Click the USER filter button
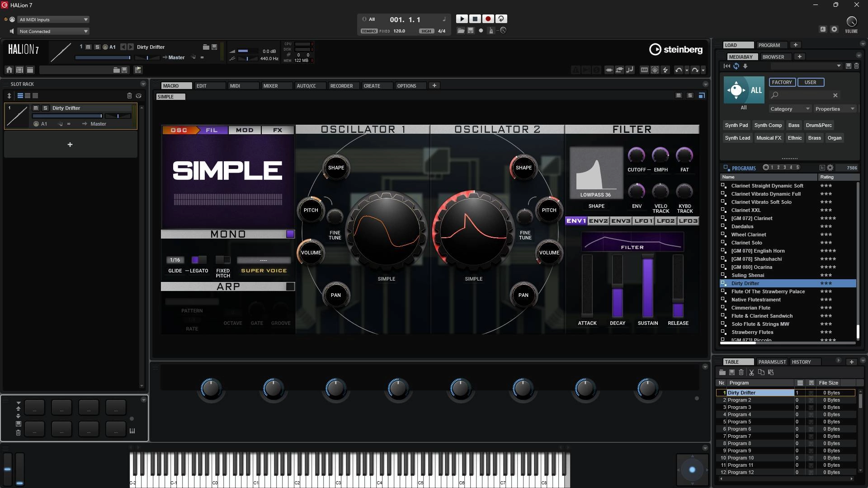The height and width of the screenshot is (488, 868). click(811, 82)
